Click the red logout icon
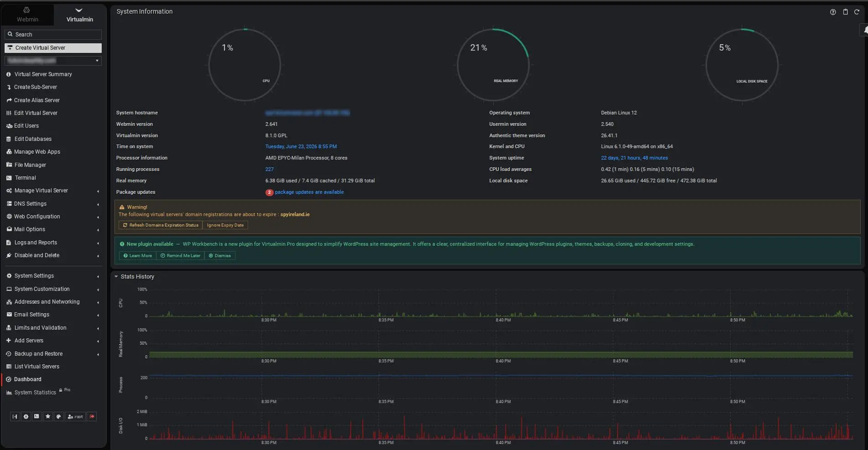The height and width of the screenshot is (450, 868). [92, 416]
